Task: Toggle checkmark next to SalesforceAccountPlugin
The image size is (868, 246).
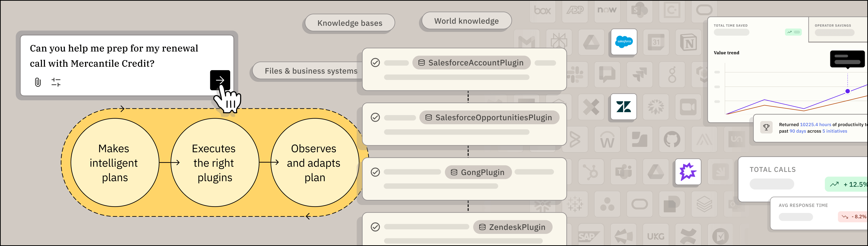Action: pyautogui.click(x=375, y=63)
